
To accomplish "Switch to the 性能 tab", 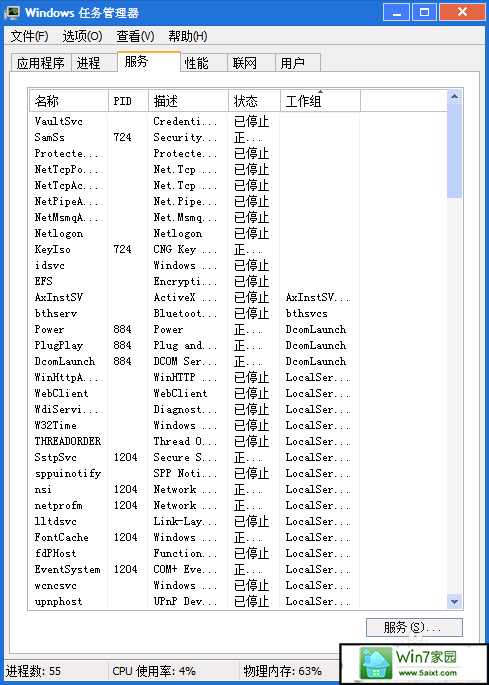I will 196,63.
